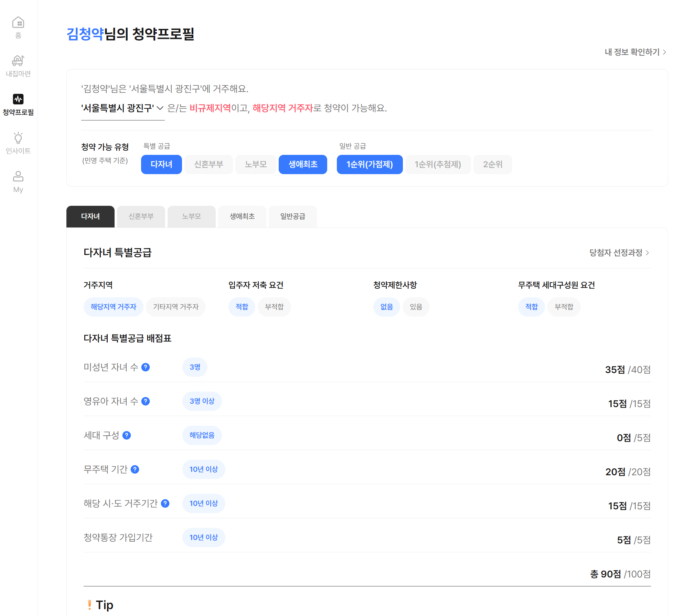Screen dimensions: 695x616
Task: Click the 35점 /40점 score
Action: [628, 370]
